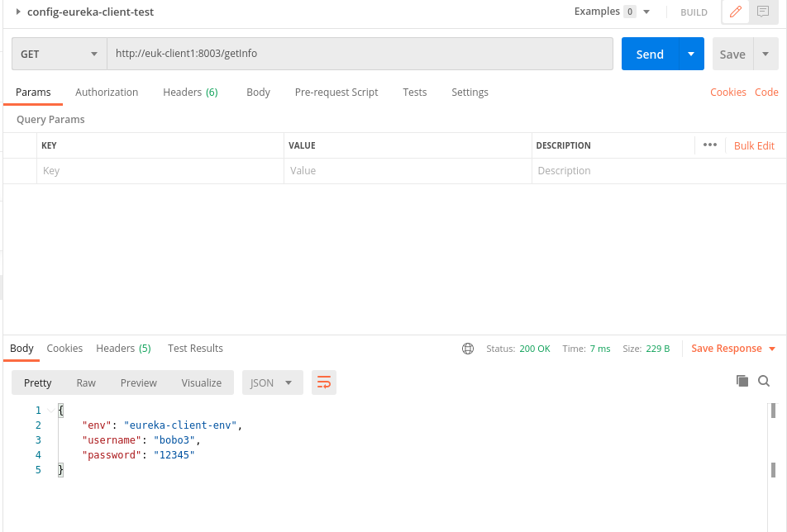Viewport: 787px width, 532px height.
Task: Click the "7 ms" time value
Action: (600, 349)
